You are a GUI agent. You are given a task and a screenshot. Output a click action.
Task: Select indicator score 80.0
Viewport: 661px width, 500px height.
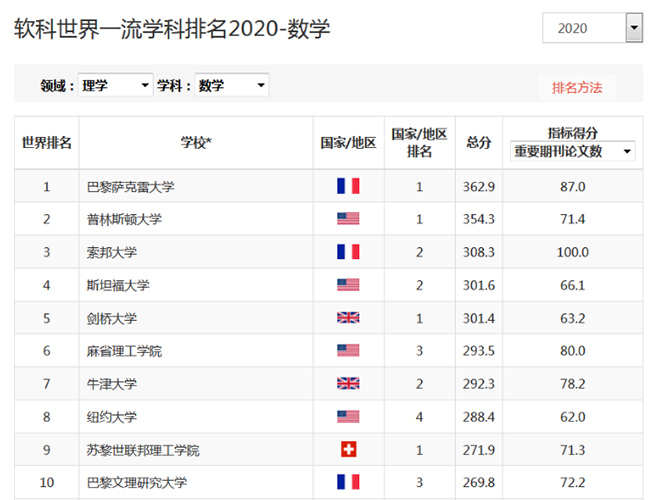pos(572,351)
